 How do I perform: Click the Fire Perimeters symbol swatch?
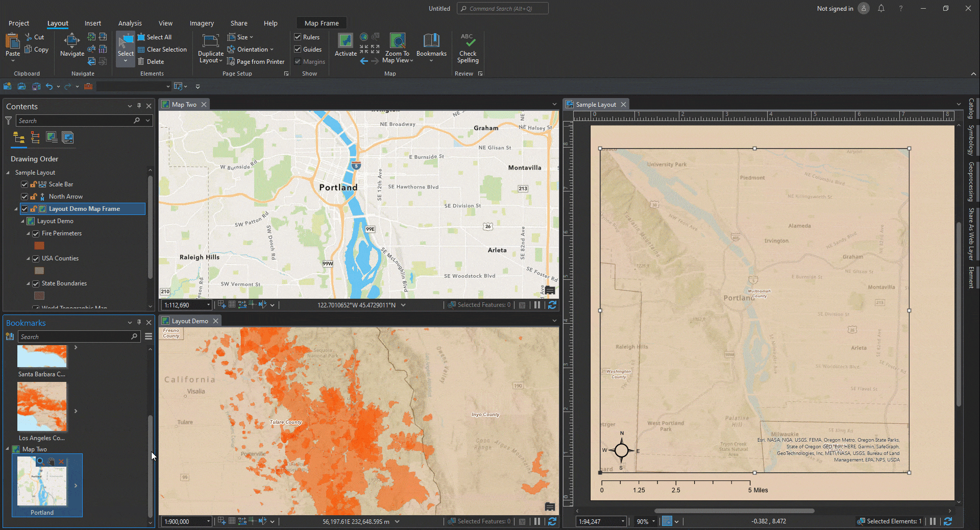(39, 246)
